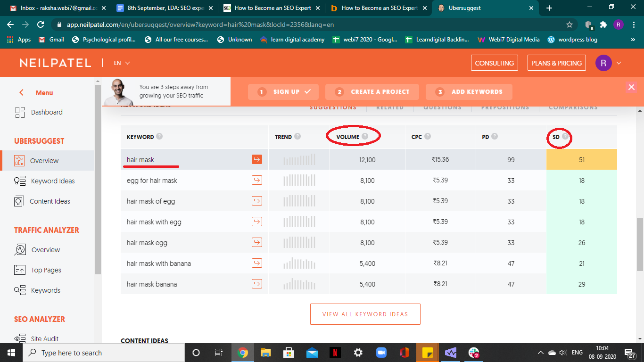644x362 pixels.
Task: Open the Ubersuggest browser tab
Action: (485, 8)
